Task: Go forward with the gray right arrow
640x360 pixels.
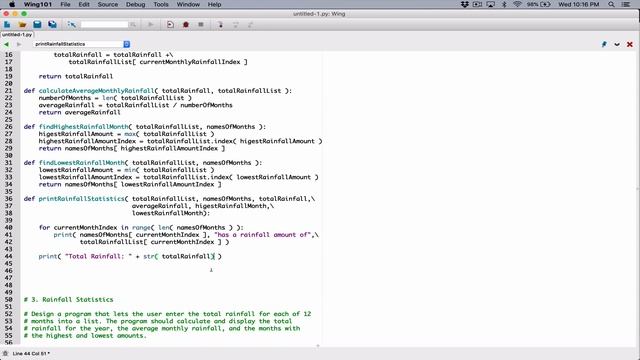Action: coord(19,44)
